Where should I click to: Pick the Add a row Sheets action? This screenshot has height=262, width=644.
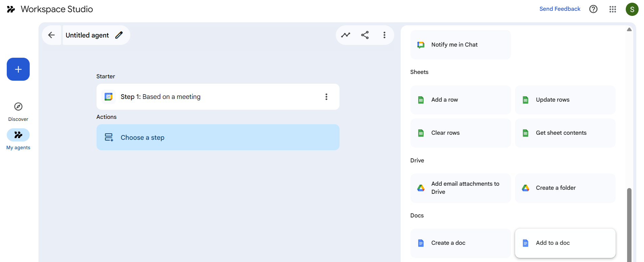(460, 100)
